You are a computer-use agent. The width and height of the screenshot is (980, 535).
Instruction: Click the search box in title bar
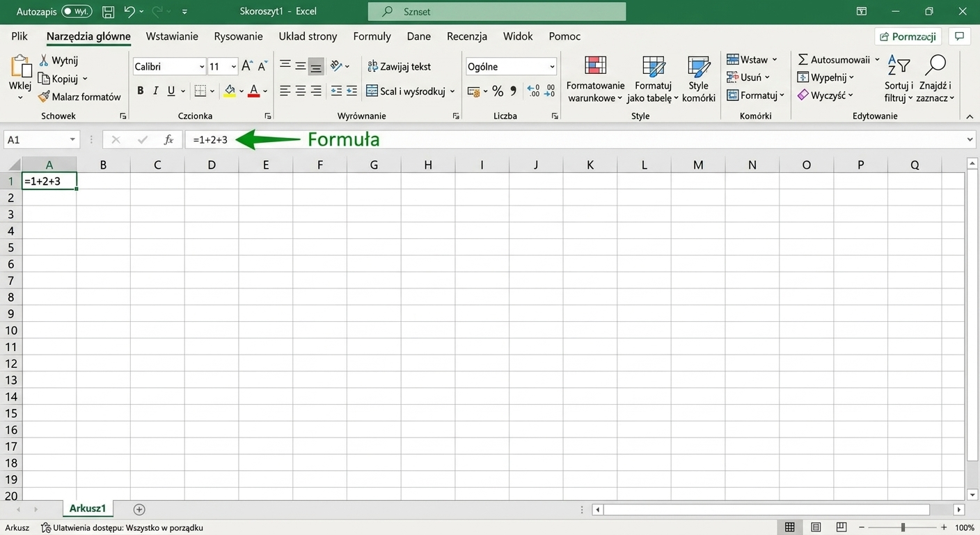(497, 12)
